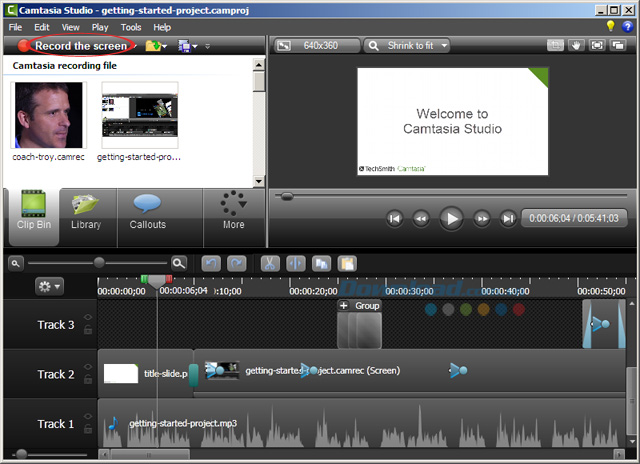Click the rewind step backward button

click(421, 219)
